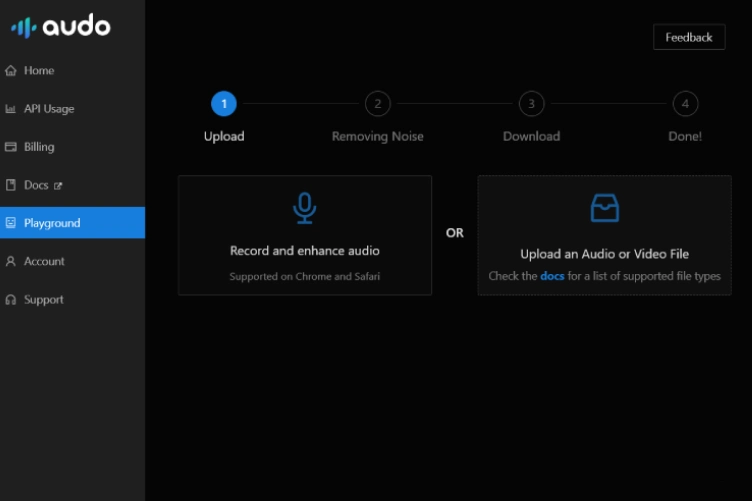752x501 pixels.
Task: Open the Account page
Action: click(x=72, y=261)
